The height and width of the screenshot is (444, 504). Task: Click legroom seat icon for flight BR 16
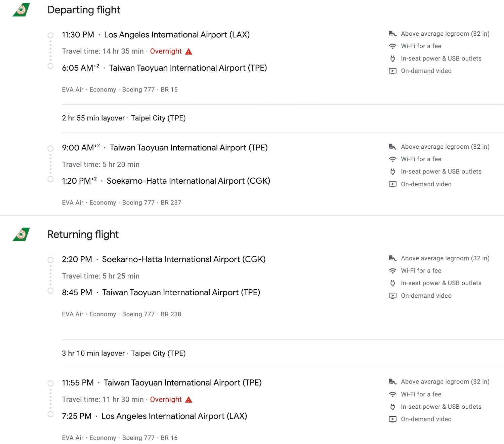[392, 382]
